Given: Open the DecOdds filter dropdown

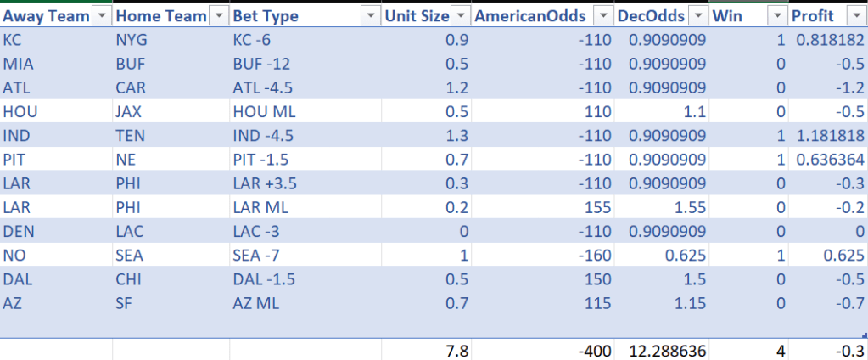Looking at the screenshot, I should [698, 16].
